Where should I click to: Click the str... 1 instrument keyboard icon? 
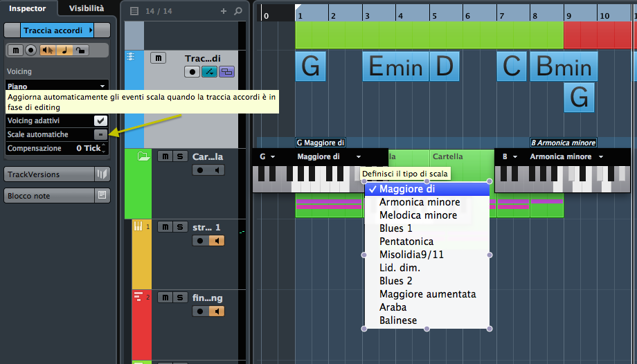pos(138,226)
